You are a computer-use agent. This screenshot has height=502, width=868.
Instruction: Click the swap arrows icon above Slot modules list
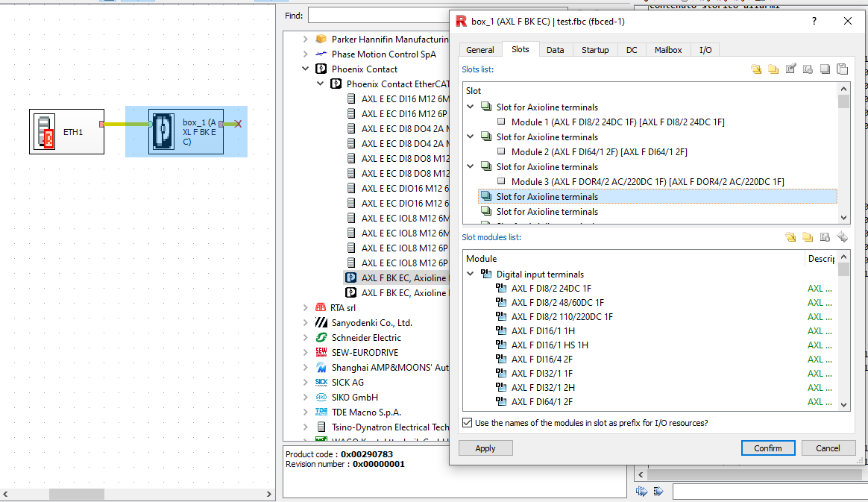click(842, 237)
